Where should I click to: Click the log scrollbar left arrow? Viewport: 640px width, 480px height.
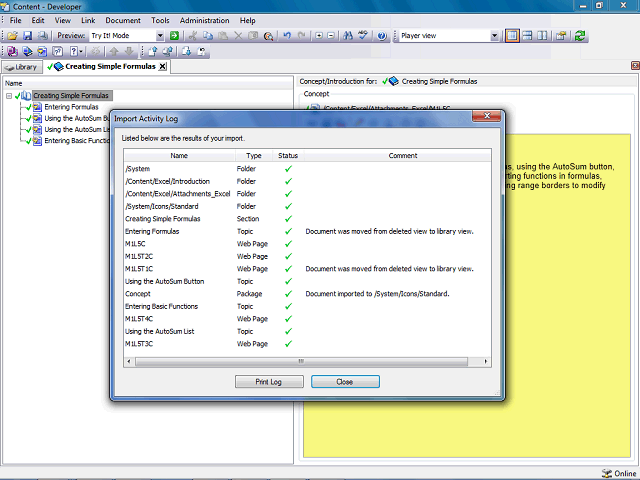(x=129, y=361)
